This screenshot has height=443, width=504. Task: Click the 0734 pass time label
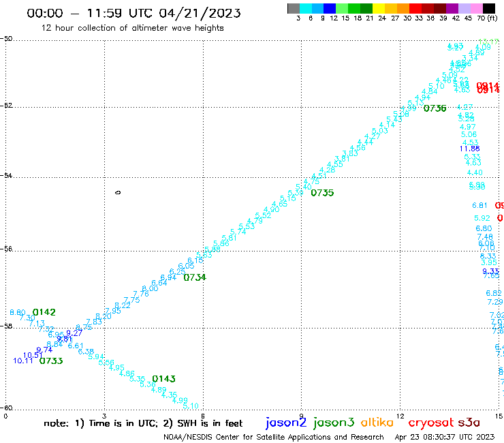tap(195, 277)
